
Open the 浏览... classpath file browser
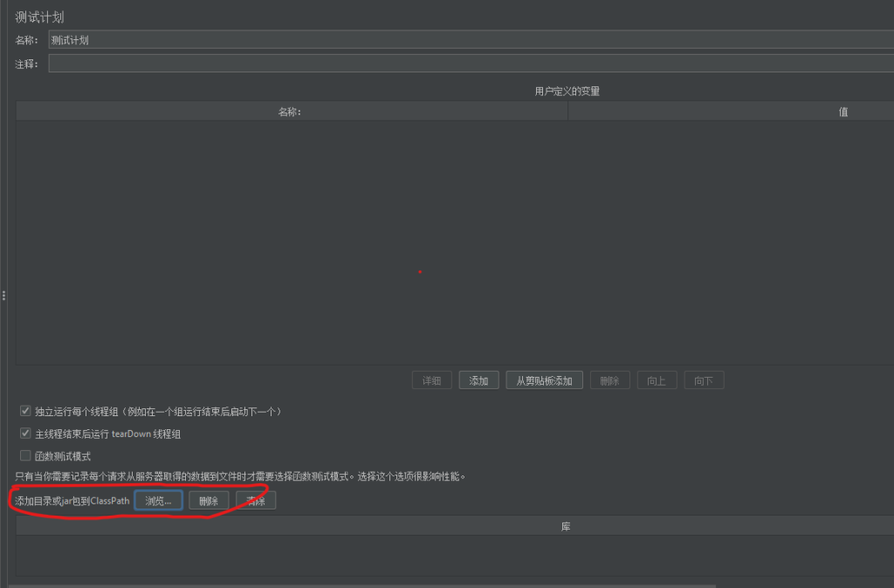click(158, 501)
